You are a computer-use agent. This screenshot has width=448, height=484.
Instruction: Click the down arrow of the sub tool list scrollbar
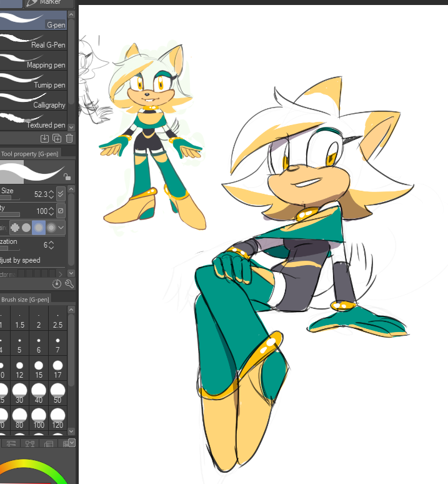(x=71, y=127)
